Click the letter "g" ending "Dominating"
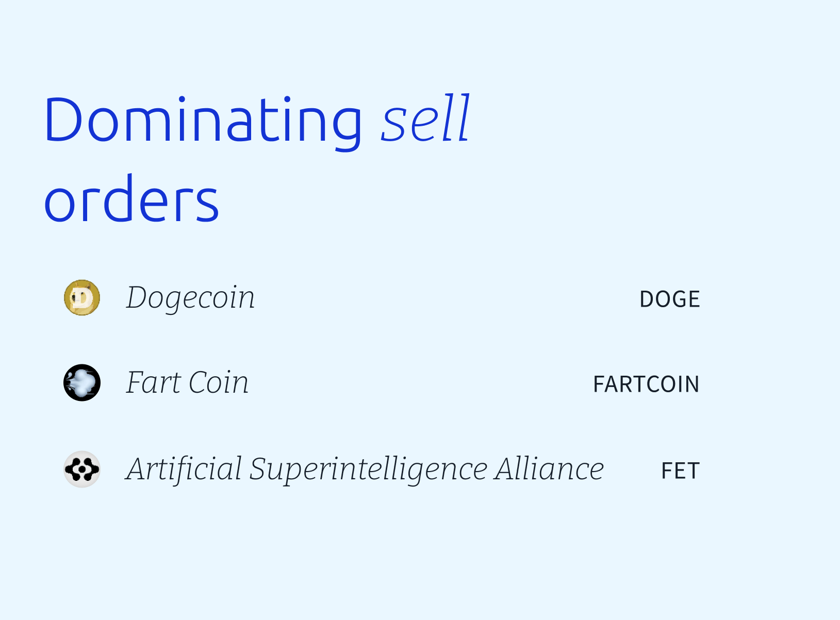This screenshot has width=840, height=620. pos(343,129)
